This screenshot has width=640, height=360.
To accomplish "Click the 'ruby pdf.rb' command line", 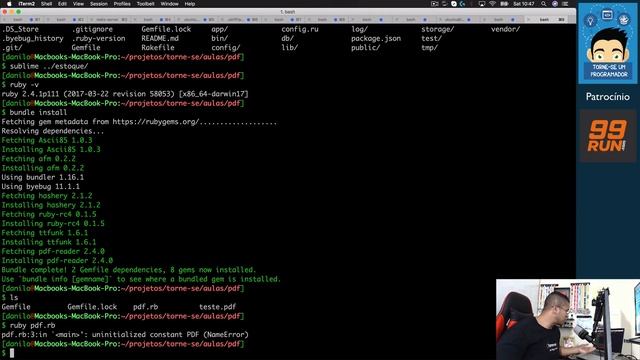I will point(29,325).
